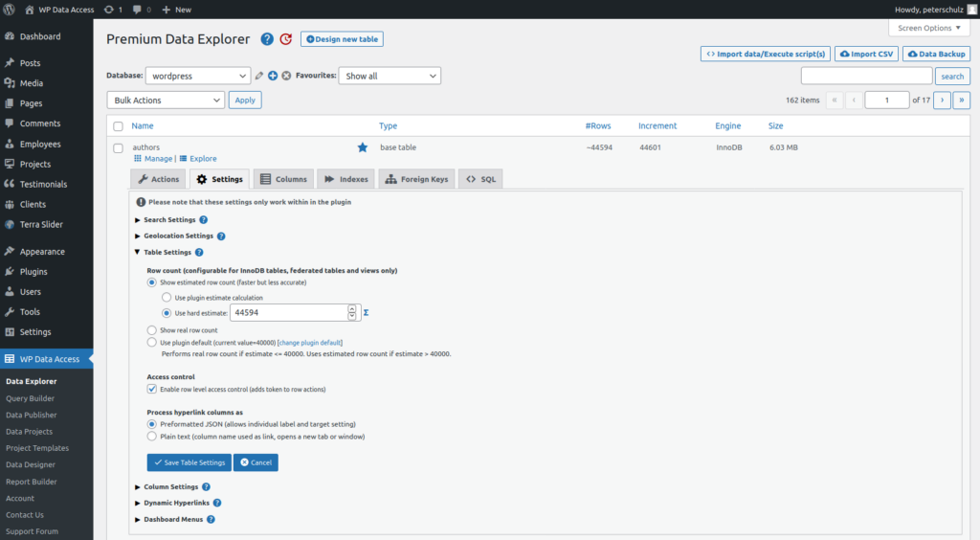
Task: Click the red reset icon next to title
Action: tap(285, 39)
